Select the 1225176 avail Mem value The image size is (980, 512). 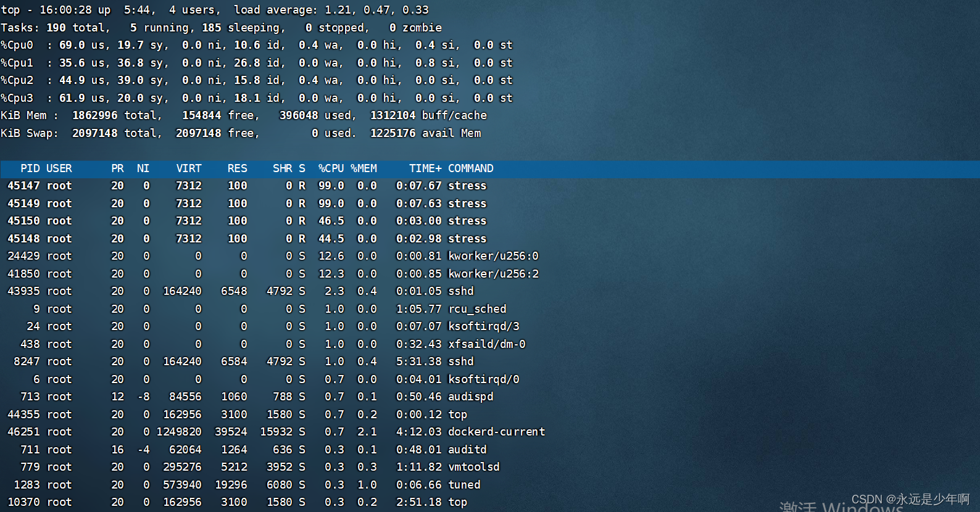393,133
